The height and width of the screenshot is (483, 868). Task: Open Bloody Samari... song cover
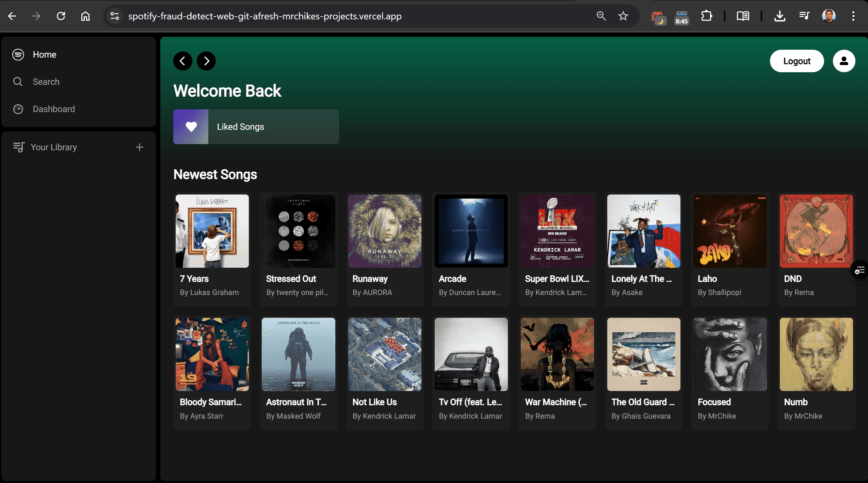(212, 354)
